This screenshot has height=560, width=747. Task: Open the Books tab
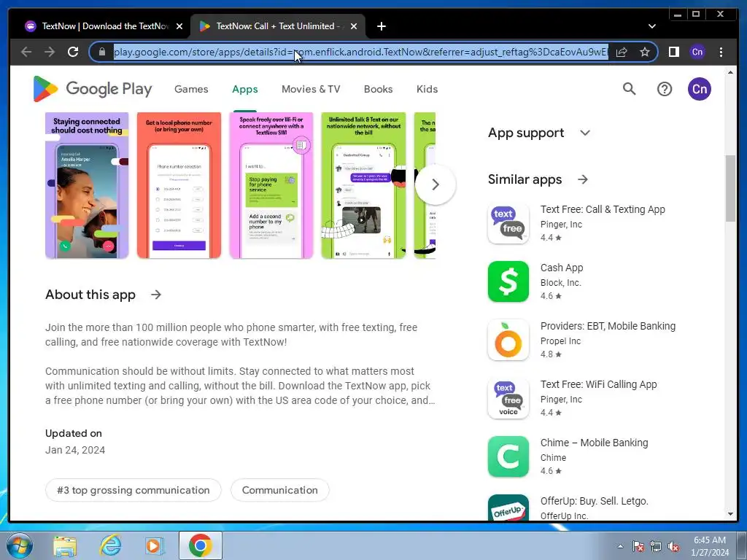[x=379, y=89]
